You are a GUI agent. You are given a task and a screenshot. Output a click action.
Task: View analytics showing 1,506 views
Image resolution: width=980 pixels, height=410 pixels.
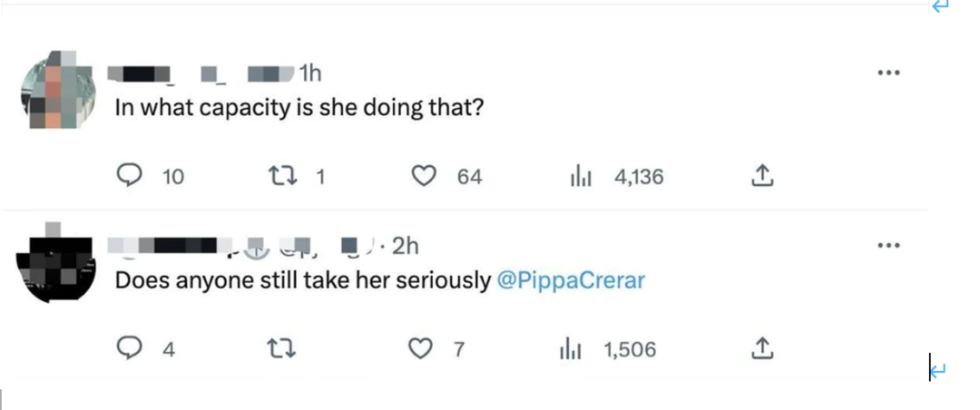click(x=570, y=349)
